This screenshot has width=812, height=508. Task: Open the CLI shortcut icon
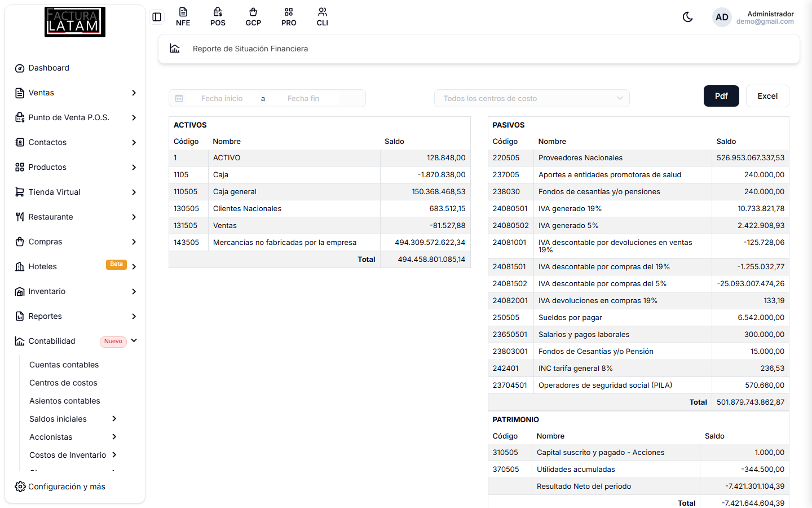(323, 17)
